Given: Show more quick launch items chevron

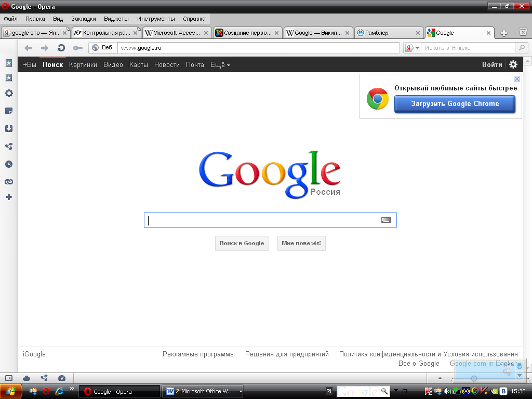Looking at the screenshot, I should pos(72,389).
